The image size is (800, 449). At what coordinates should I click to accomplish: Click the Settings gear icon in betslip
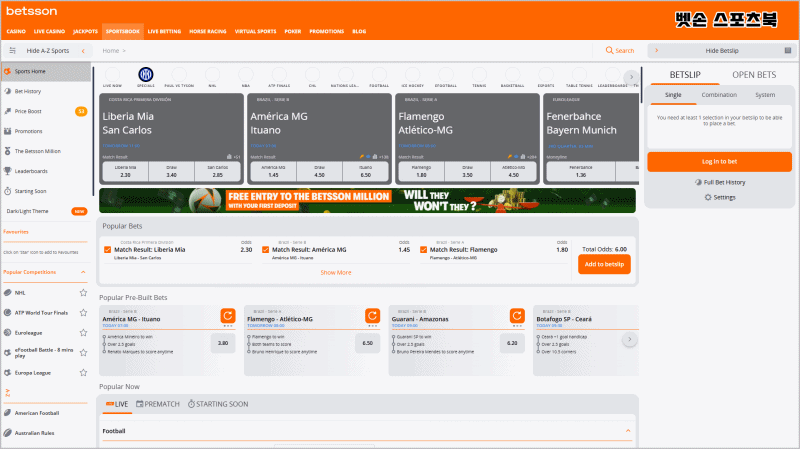coord(708,197)
